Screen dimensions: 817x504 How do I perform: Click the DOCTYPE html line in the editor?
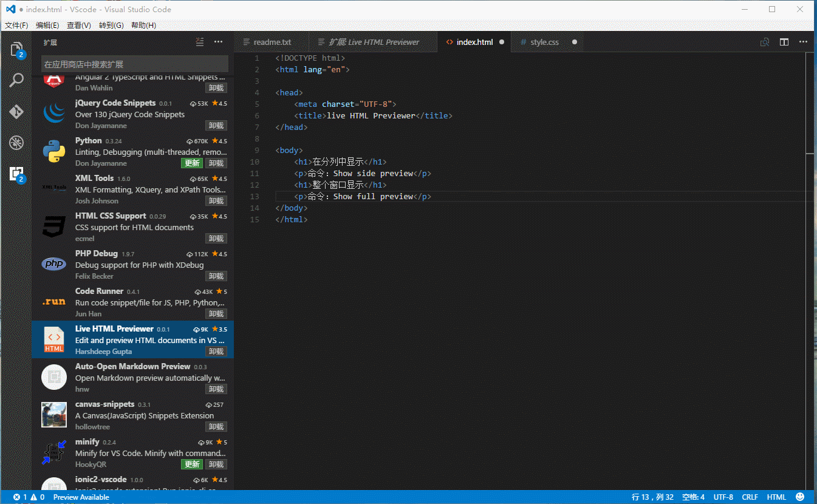[310, 58]
